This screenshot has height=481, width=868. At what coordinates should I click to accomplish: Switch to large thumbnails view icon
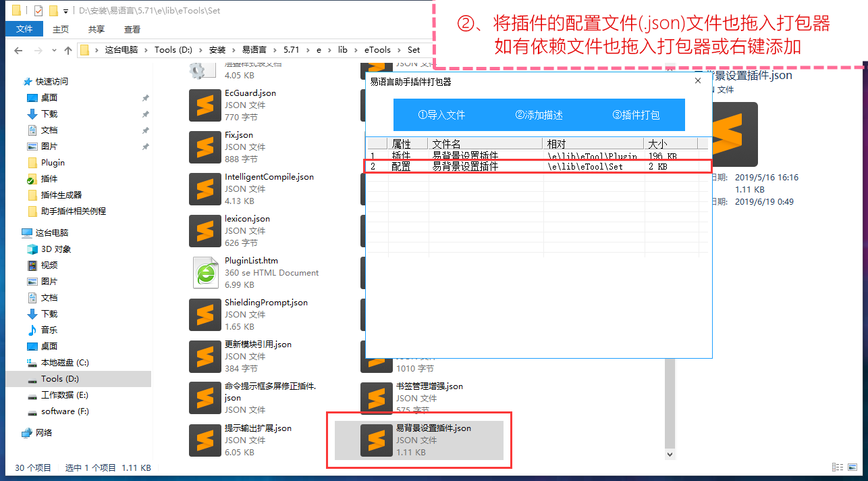pos(852,467)
